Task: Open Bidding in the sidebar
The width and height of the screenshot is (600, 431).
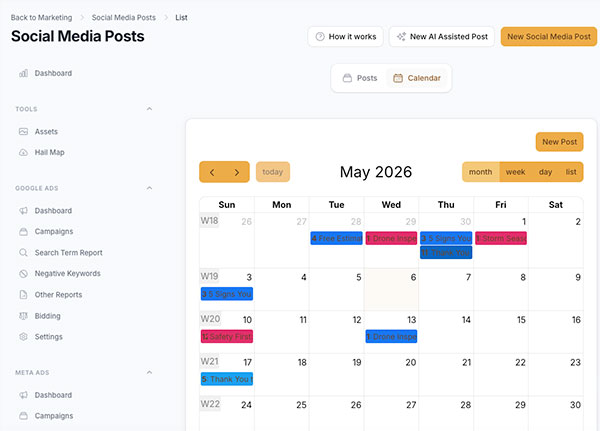Action: tap(47, 316)
